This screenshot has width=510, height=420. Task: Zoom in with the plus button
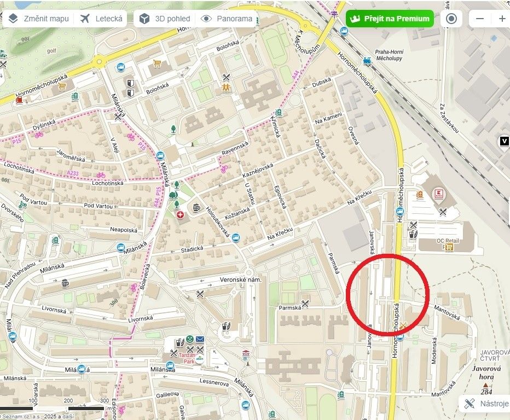pos(502,19)
